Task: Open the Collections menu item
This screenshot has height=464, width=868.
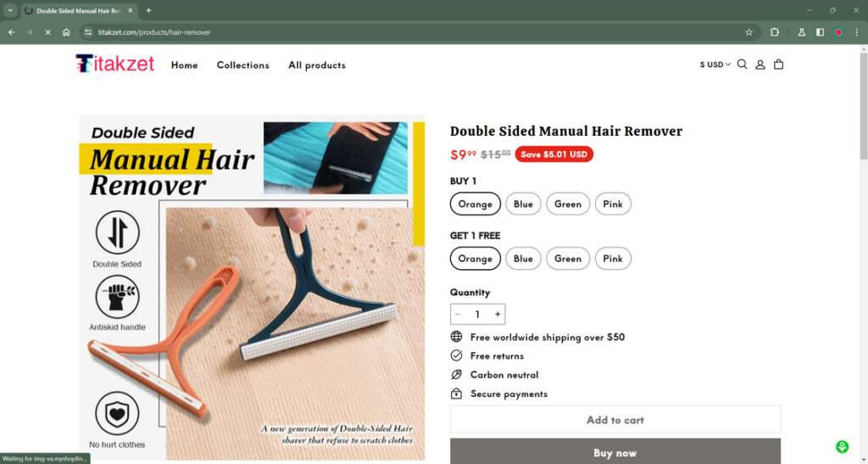Action: [243, 64]
